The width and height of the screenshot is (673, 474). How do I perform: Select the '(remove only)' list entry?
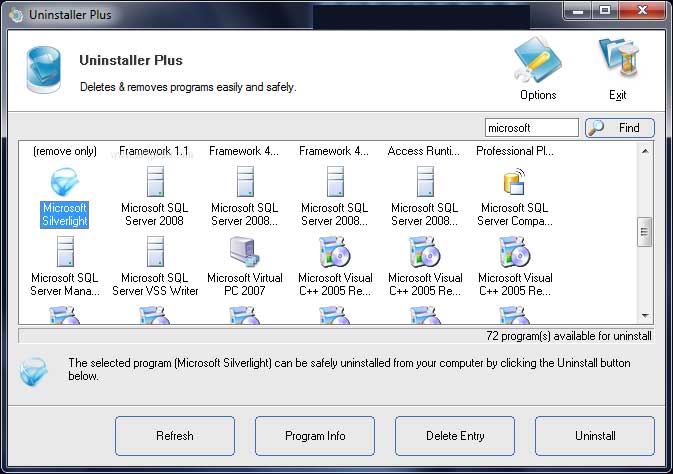click(x=65, y=151)
